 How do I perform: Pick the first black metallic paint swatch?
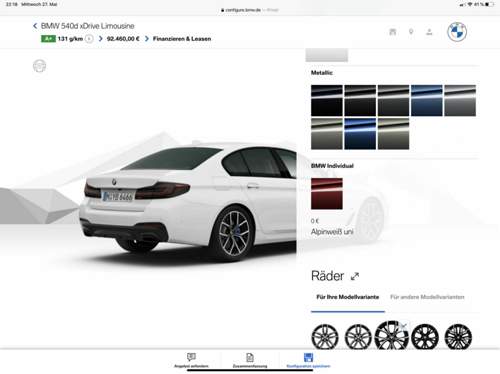327,100
